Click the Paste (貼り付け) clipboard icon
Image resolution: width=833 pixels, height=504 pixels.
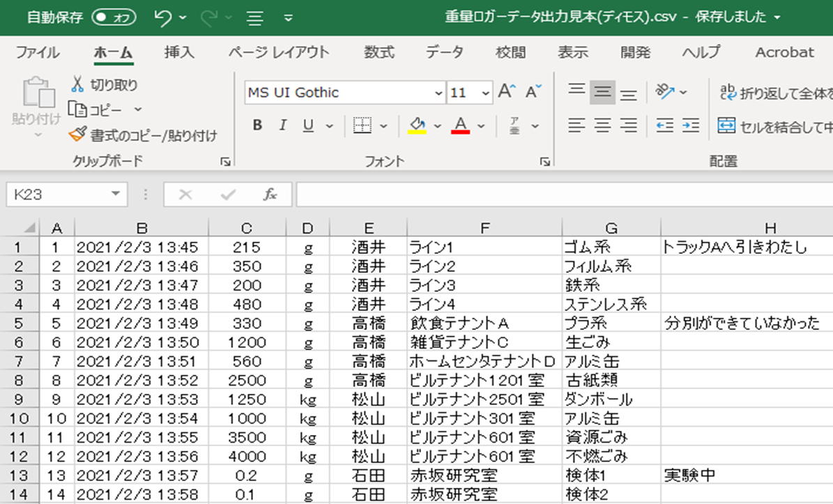38,93
